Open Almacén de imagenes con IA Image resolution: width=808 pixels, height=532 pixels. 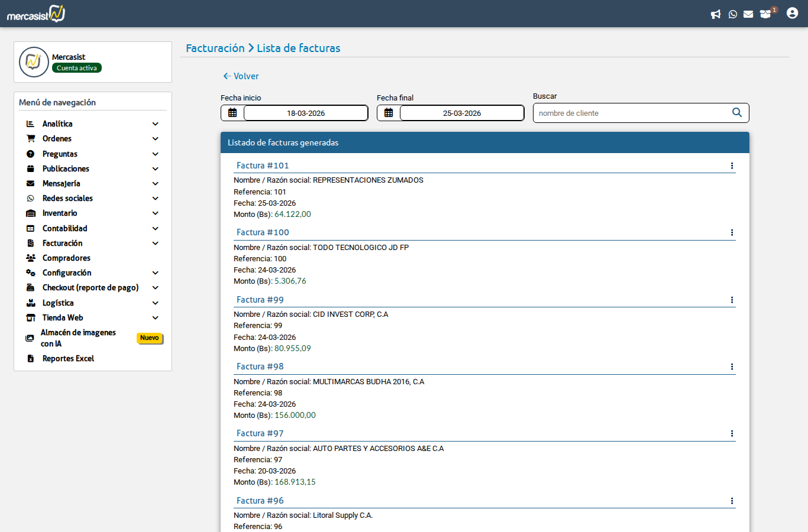pyautogui.click(x=78, y=338)
